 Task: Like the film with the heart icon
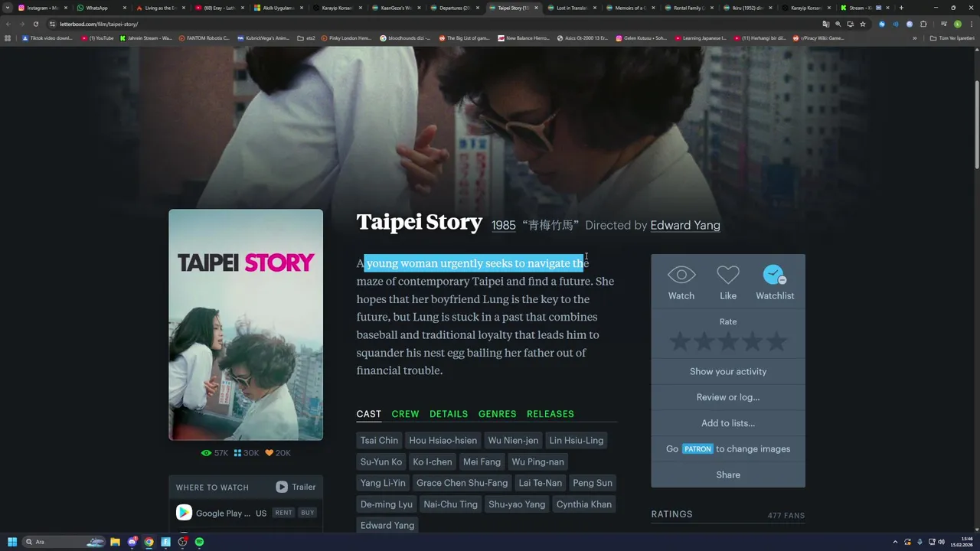tap(728, 274)
